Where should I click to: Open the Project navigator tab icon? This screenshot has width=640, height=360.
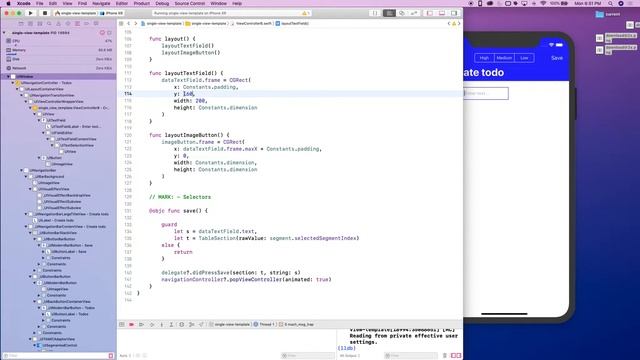pos(21,24)
